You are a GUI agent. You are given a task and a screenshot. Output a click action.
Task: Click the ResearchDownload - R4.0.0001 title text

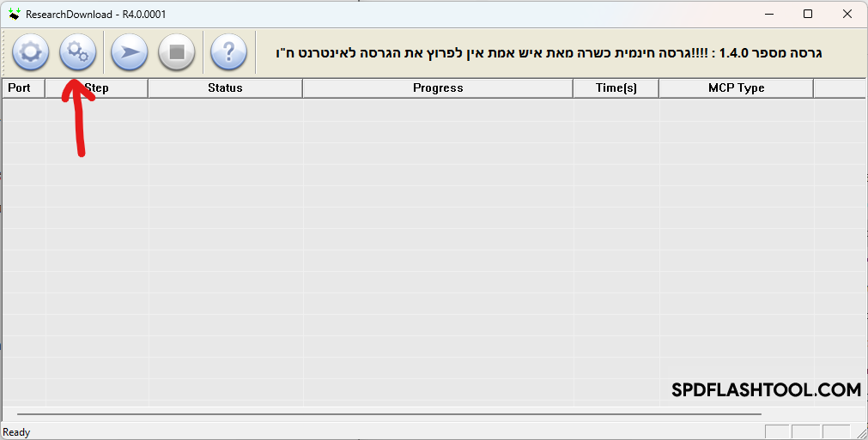(x=95, y=14)
